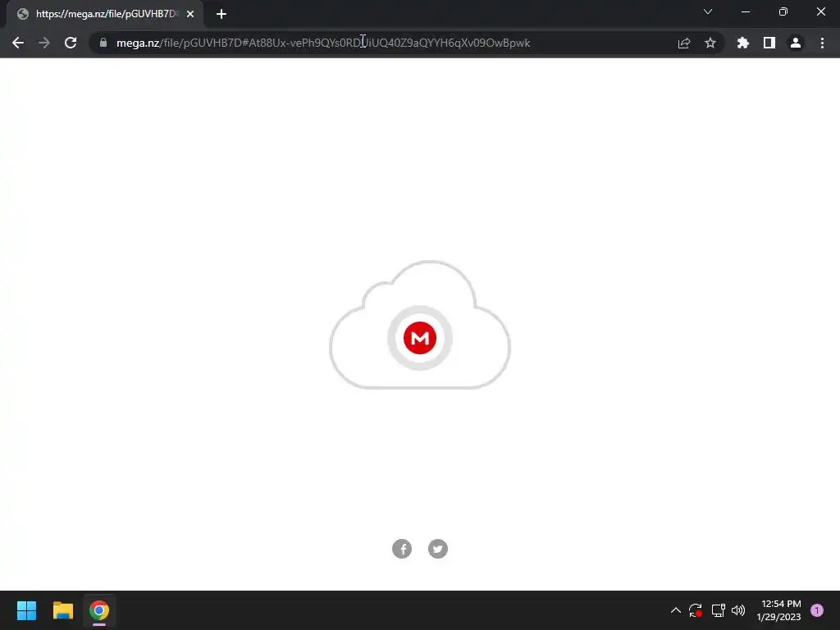Open the clock showing 12:54 PM
The image size is (840, 630).
pyautogui.click(x=778, y=610)
